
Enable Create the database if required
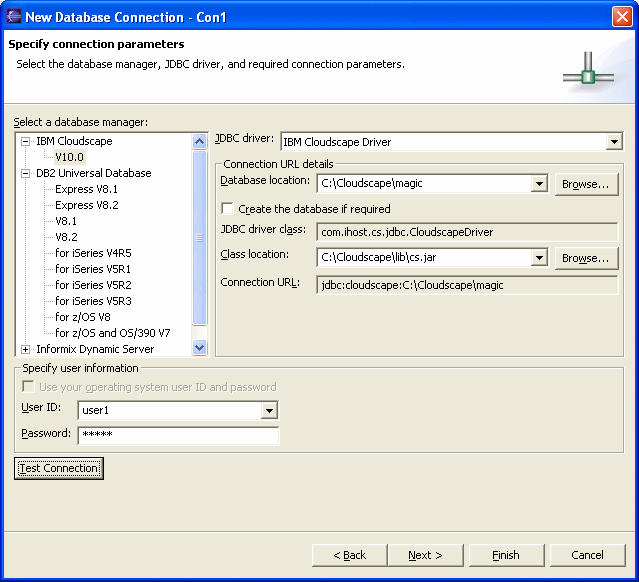click(228, 209)
